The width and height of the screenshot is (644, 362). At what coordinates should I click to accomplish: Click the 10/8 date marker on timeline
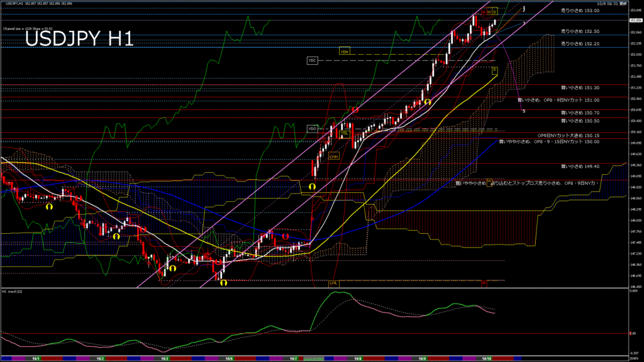(357, 359)
